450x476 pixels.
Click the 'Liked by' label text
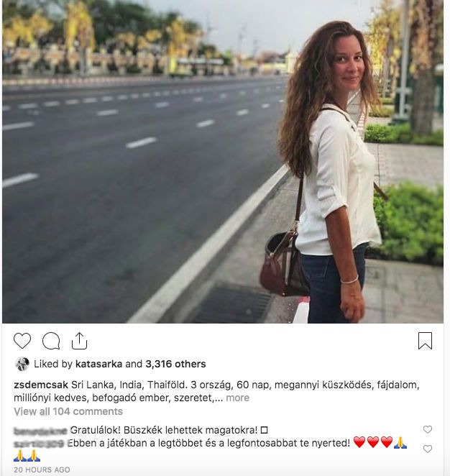click(x=53, y=364)
